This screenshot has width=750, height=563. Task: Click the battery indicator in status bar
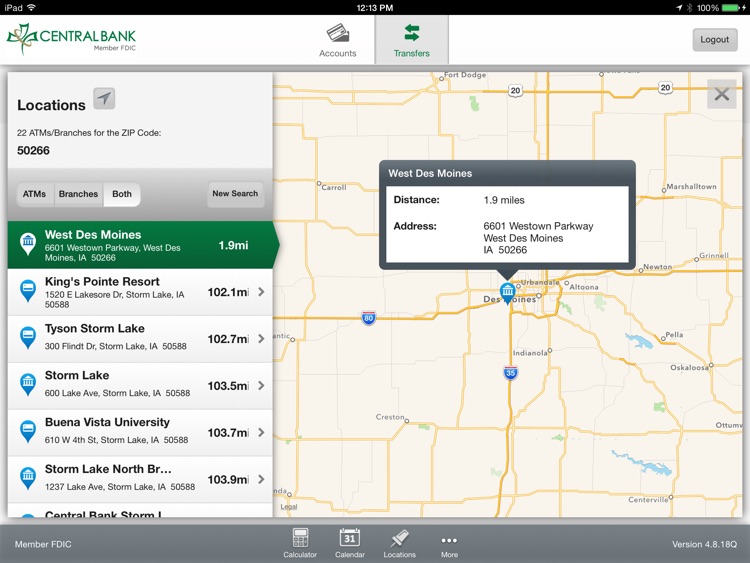(x=732, y=8)
